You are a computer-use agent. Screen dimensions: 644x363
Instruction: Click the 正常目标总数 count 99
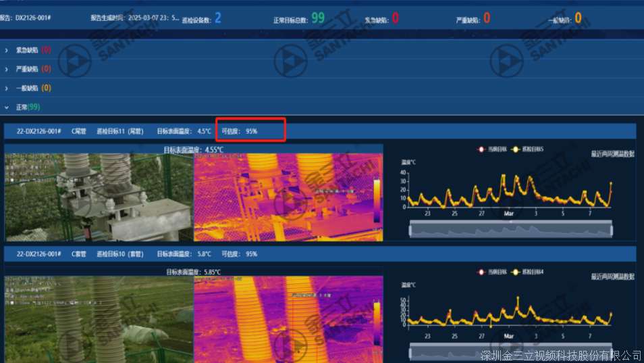(x=317, y=18)
